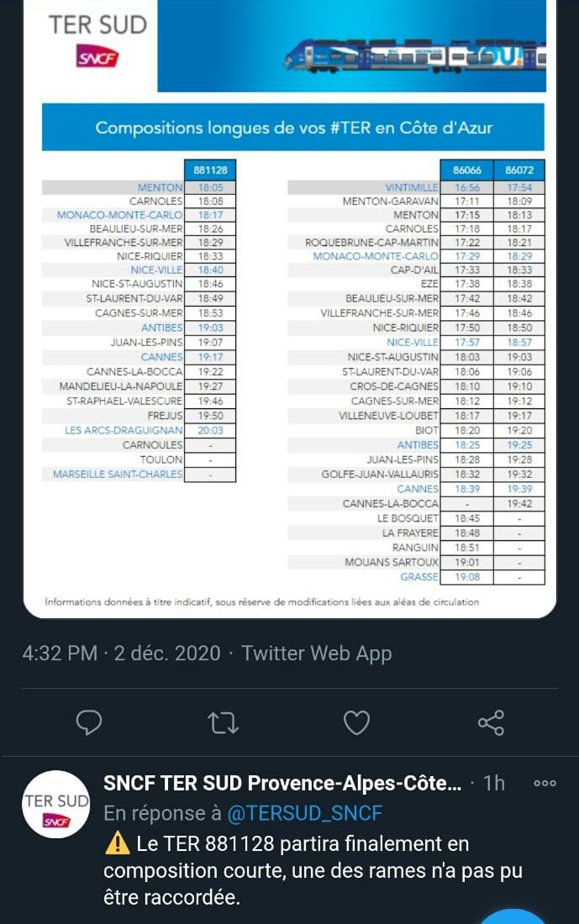Tap the blue train illustration in the banner
Image resolution: width=579 pixels, height=924 pixels.
pyautogui.click(x=416, y=56)
